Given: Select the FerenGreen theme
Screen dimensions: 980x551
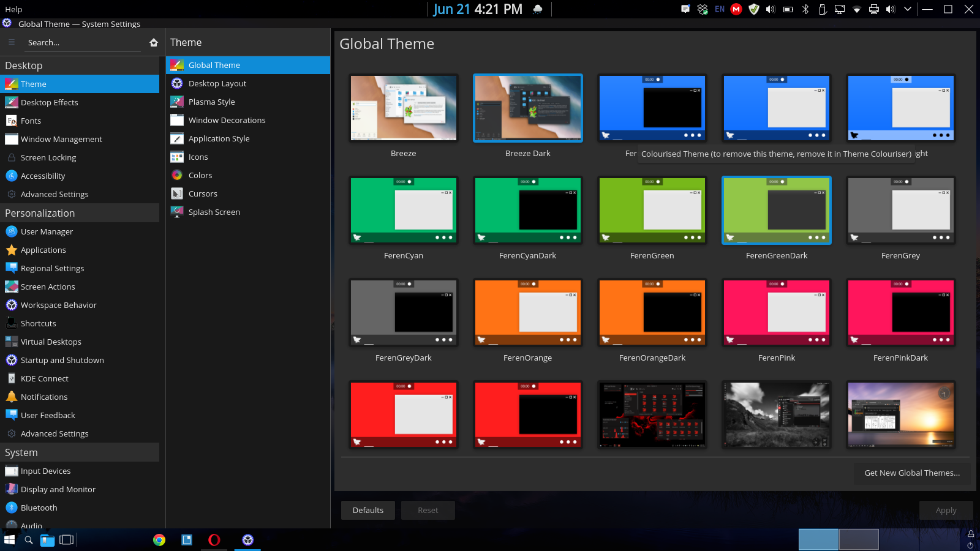Looking at the screenshot, I should coord(652,210).
